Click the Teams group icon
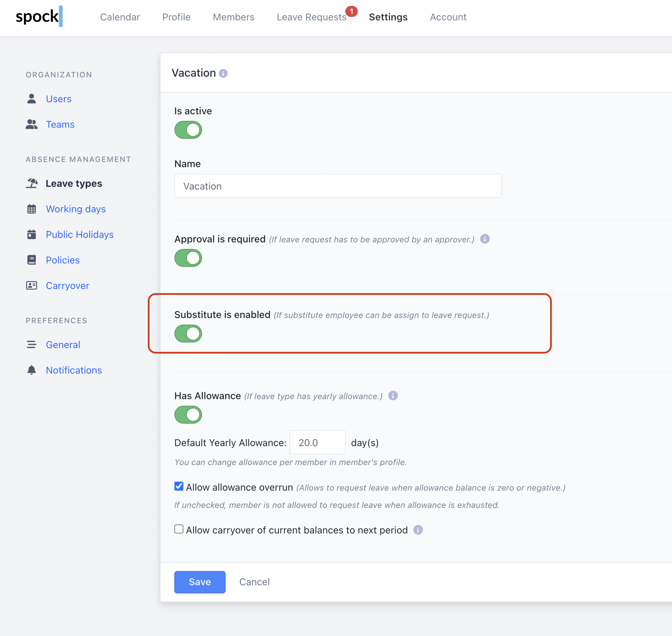This screenshot has height=636, width=672. click(31, 124)
